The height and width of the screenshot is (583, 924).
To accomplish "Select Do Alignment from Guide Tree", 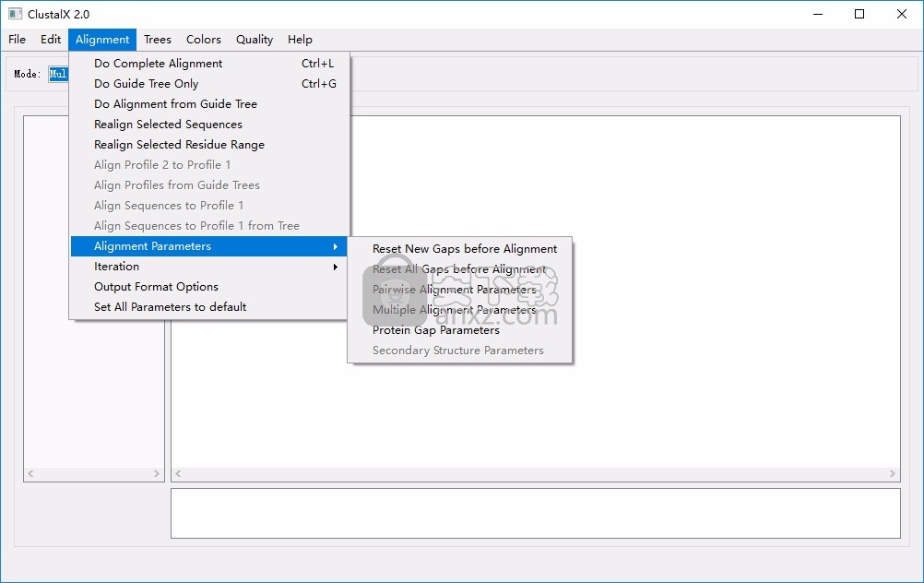I will pos(209,103).
